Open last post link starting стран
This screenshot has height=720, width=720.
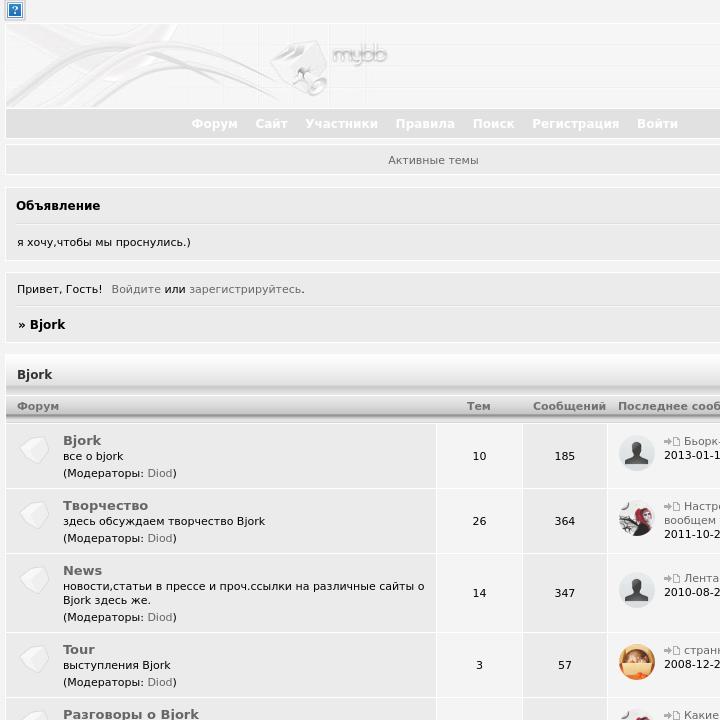(702, 651)
